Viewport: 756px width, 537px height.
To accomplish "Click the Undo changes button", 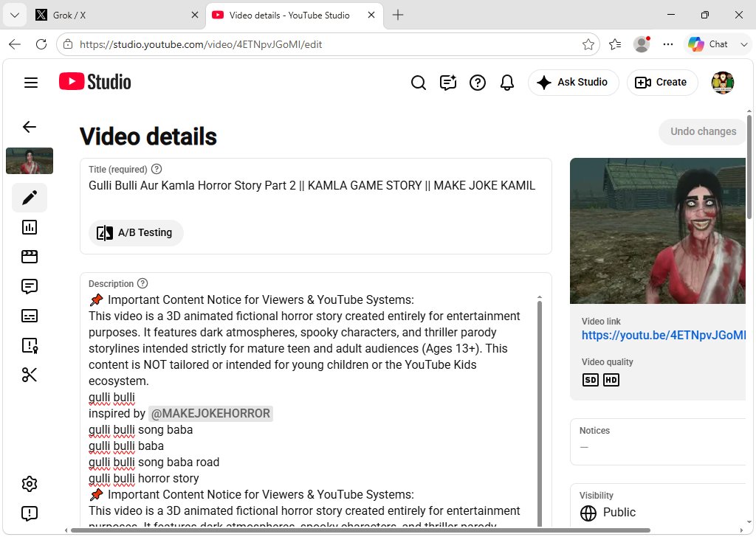I will click(703, 131).
